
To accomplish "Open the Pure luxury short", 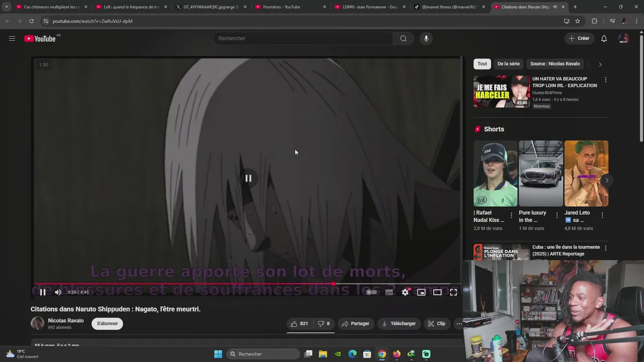I will pos(541,173).
